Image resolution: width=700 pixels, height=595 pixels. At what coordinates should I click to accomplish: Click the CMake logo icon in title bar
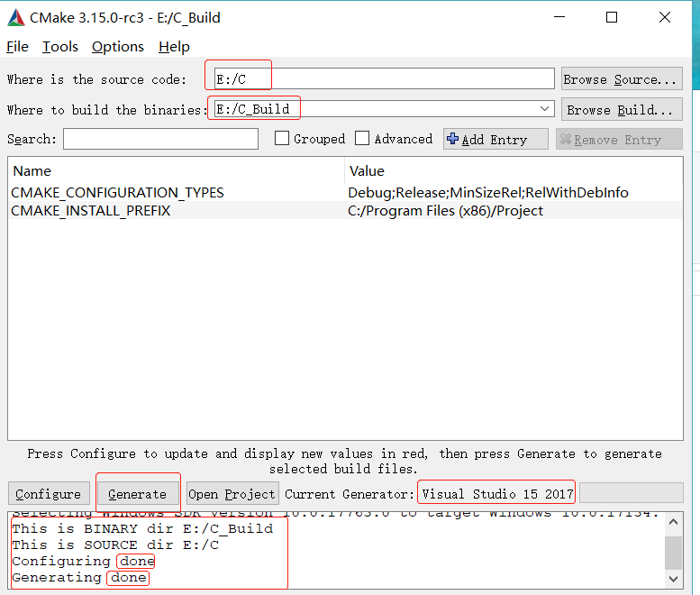pyautogui.click(x=16, y=17)
